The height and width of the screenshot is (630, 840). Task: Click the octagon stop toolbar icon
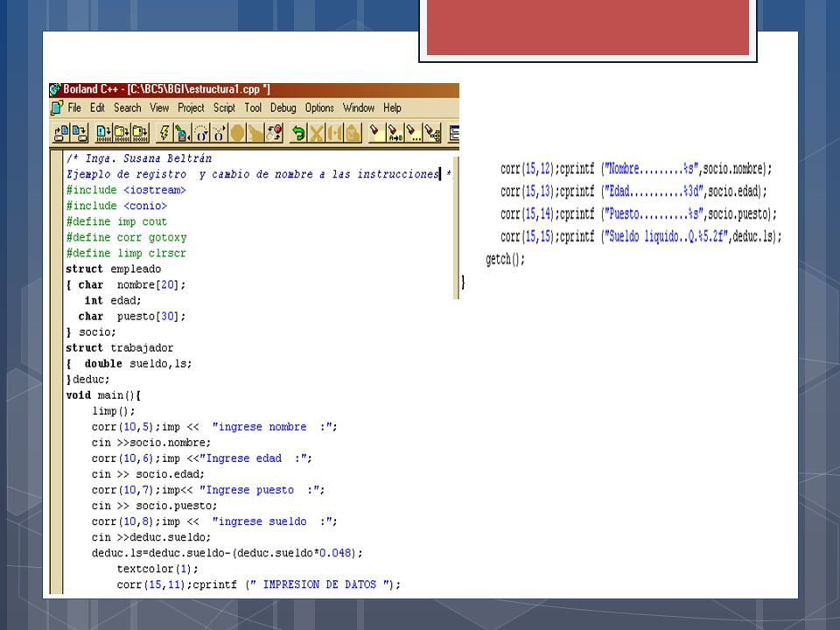(x=237, y=132)
